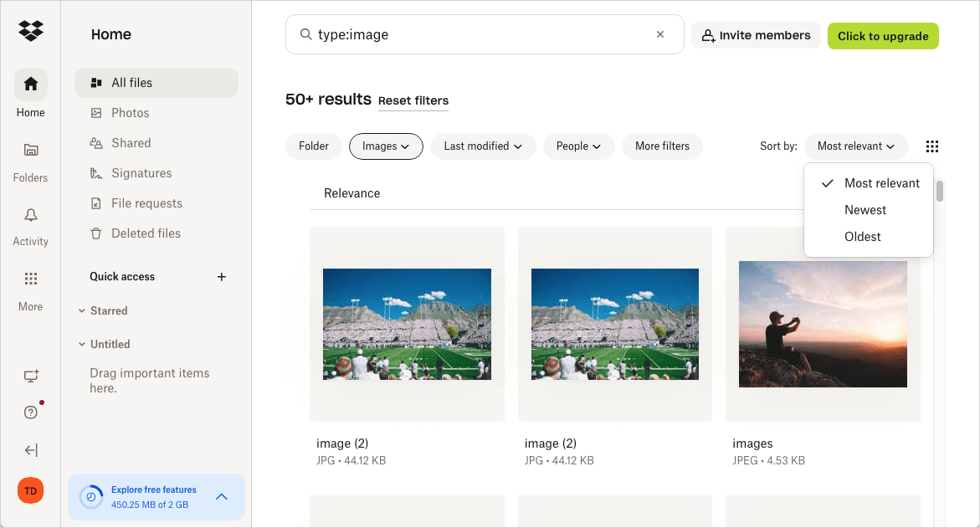Open the Last modified filter dropdown
This screenshot has width=980, height=528.
[x=483, y=146]
